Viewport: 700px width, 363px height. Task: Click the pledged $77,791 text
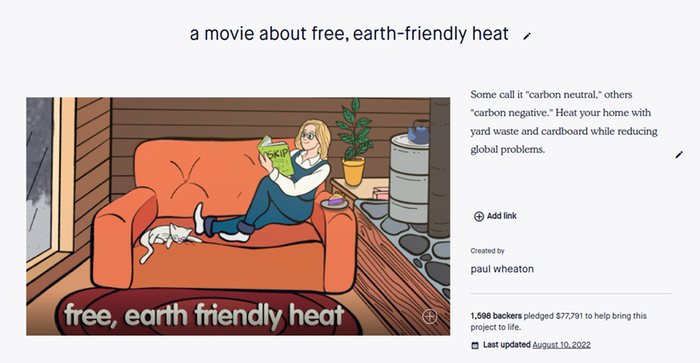pos(553,316)
